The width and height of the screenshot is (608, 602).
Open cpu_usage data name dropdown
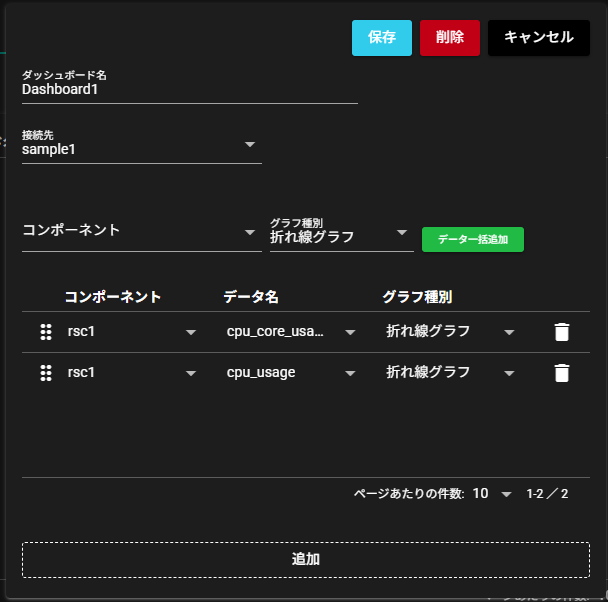tap(350, 374)
